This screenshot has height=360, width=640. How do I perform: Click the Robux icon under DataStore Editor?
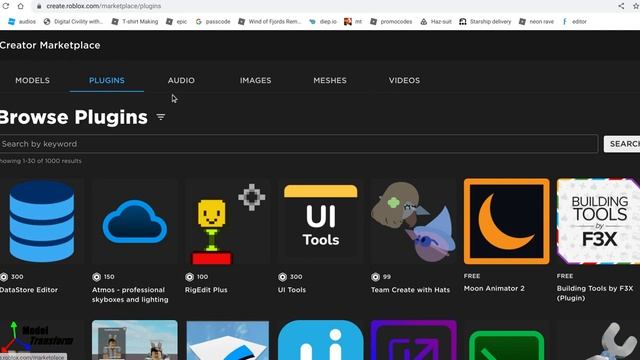pos(4,277)
